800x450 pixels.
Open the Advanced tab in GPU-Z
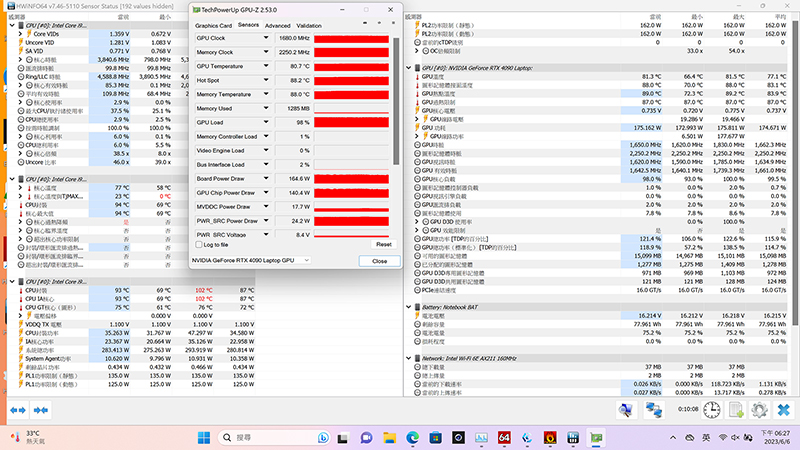277,24
